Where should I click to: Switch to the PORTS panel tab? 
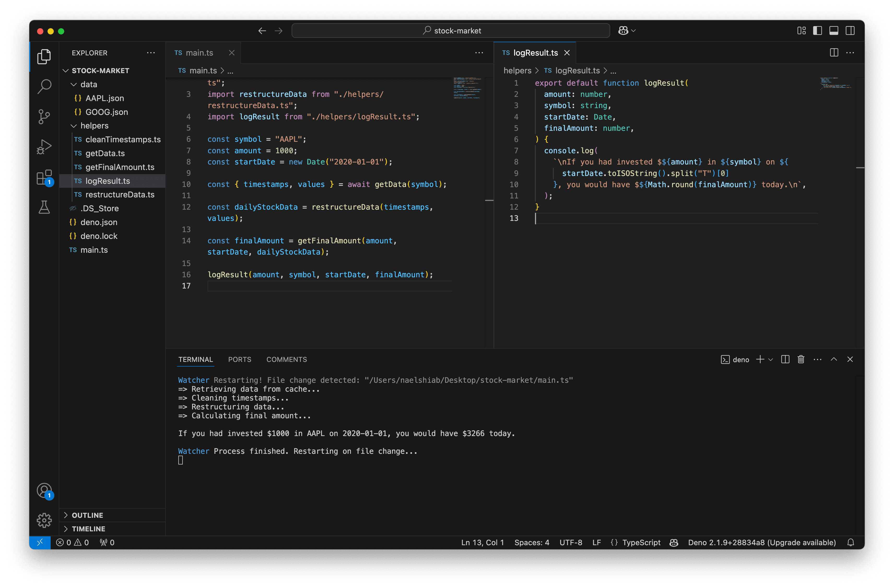pos(240,360)
